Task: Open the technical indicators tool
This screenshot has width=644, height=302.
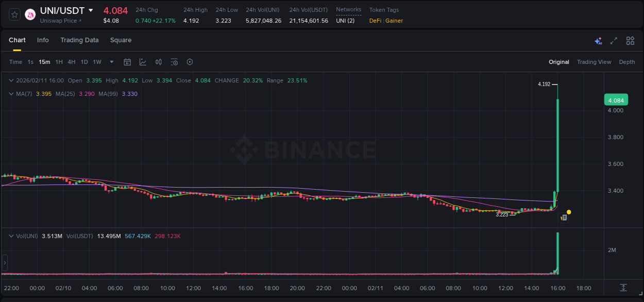Action: (143, 61)
